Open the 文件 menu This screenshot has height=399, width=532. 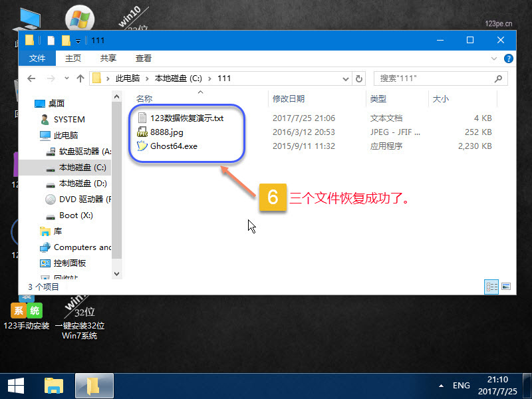coord(37,59)
